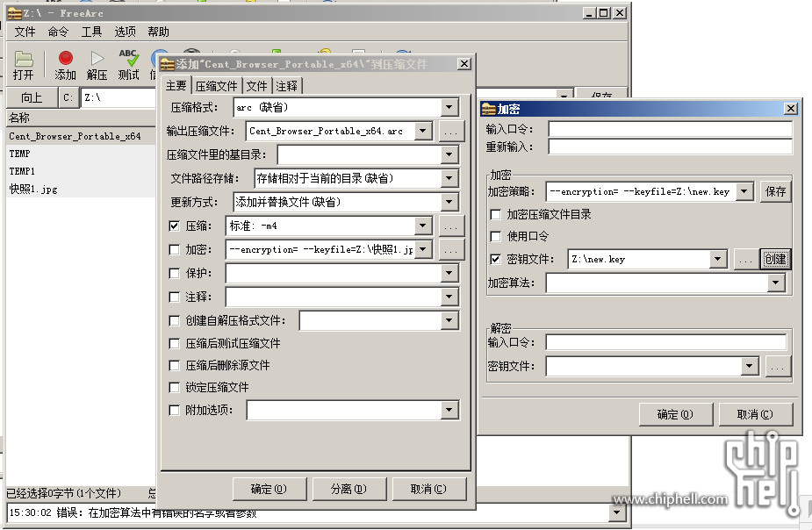Expand the 压缩格式 dropdown
Image resolution: width=812 pixels, height=530 pixels.
point(449,108)
